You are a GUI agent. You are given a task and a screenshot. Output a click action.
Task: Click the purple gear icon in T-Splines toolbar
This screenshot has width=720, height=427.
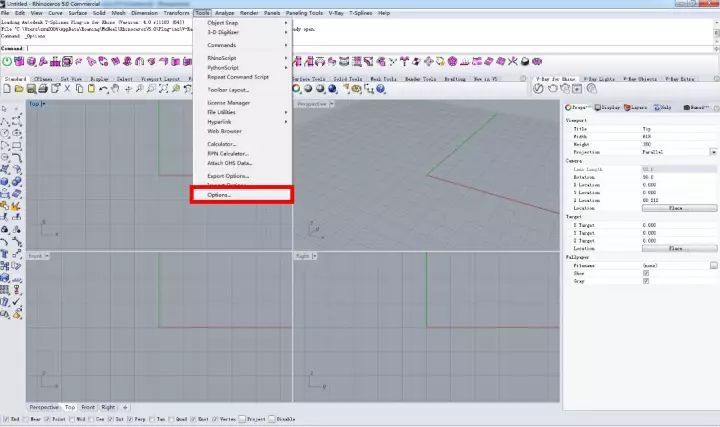tap(452, 61)
